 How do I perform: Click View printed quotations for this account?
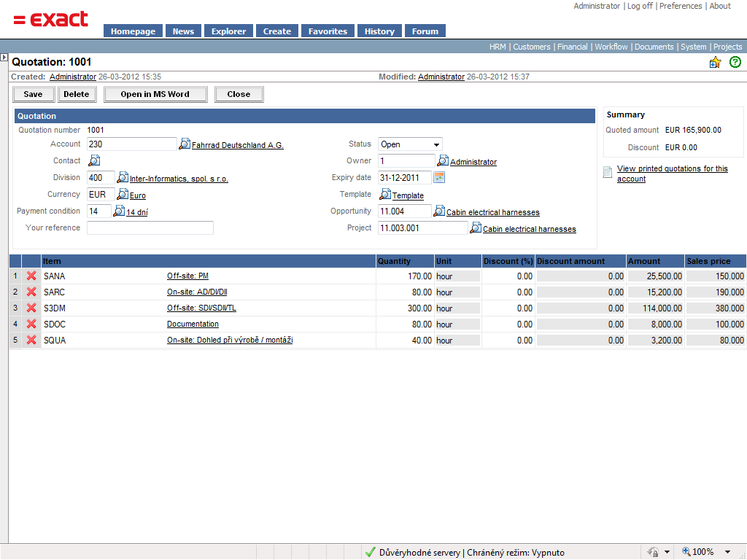672,174
